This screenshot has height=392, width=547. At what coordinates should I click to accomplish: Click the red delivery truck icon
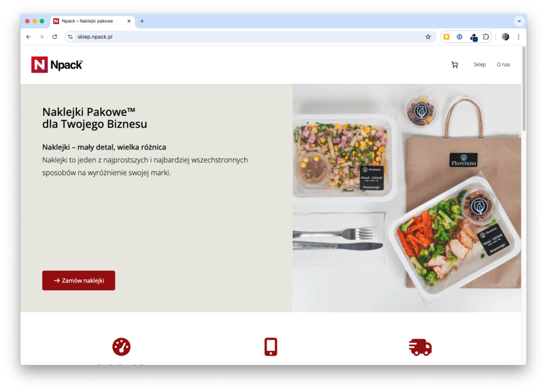[420, 347]
